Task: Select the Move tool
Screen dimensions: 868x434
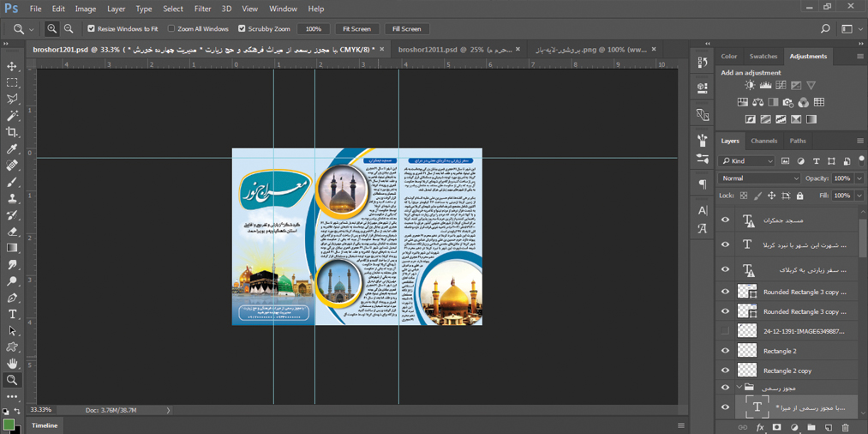Action: coord(12,66)
